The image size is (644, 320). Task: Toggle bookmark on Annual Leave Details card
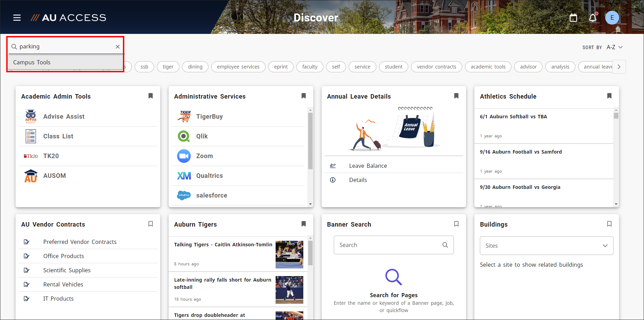click(x=456, y=96)
